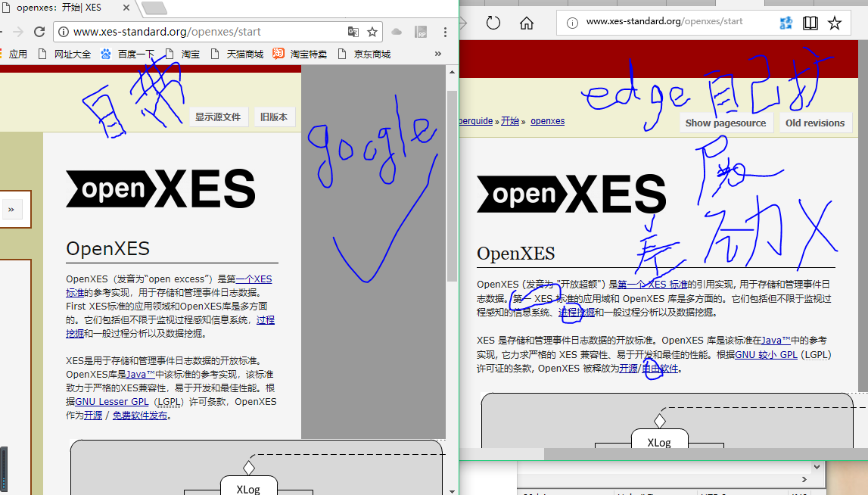Open the Java™ link in Edge page

tap(776, 340)
